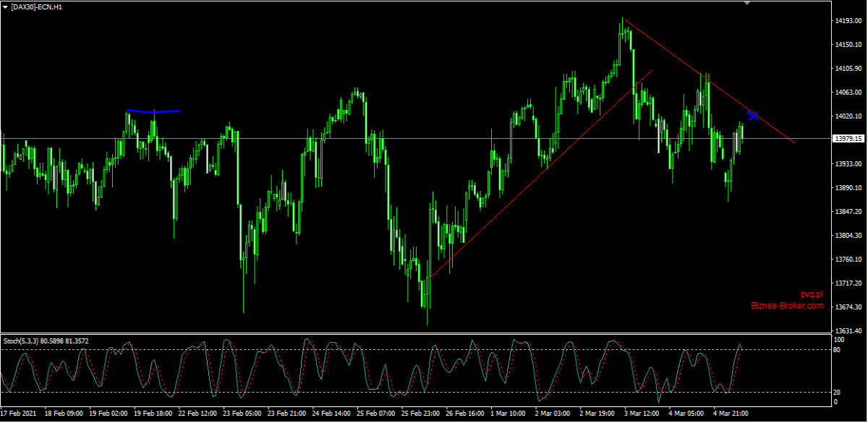Image resolution: width=868 pixels, height=423 pixels.
Task: Click time axis label 23 Feb 05:00
Action: pyautogui.click(x=243, y=414)
